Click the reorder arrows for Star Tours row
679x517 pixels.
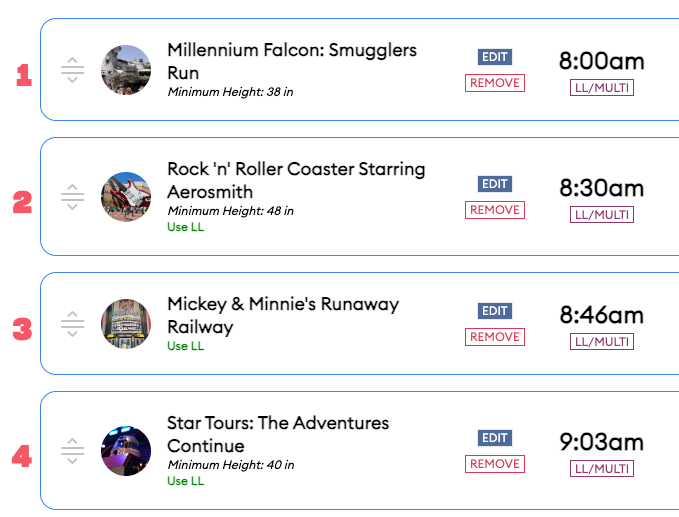tap(72, 451)
